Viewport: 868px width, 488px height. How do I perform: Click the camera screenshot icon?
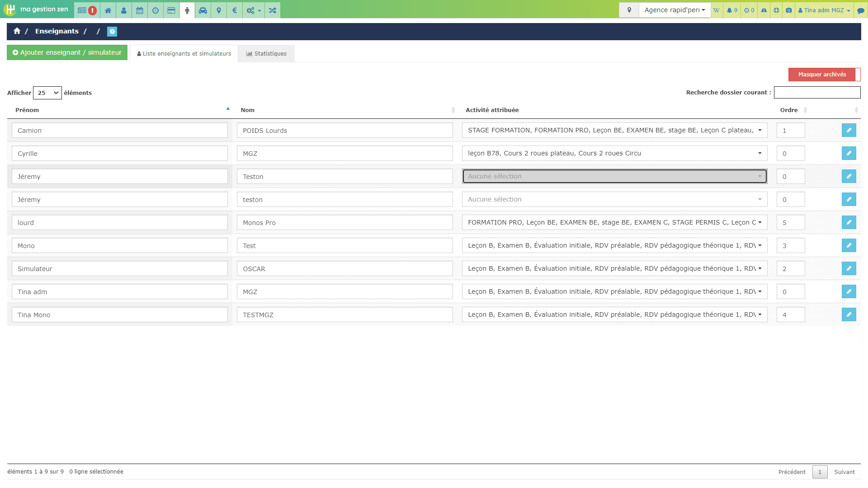[789, 10]
